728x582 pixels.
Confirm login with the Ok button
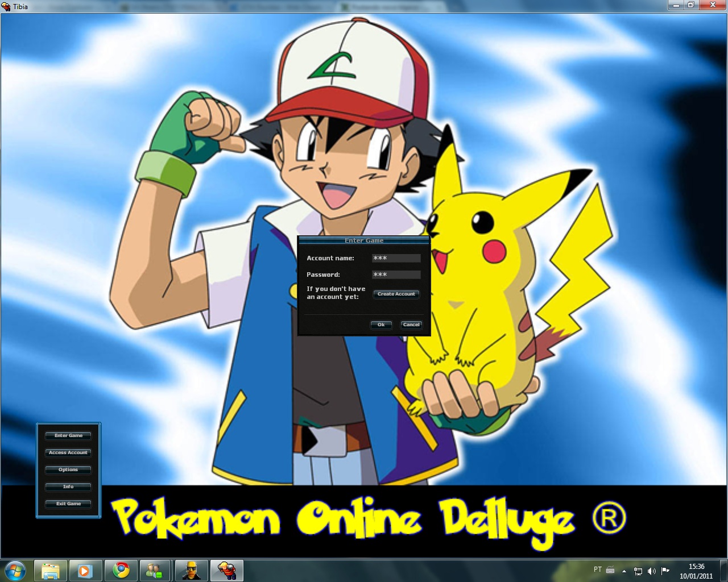click(x=381, y=325)
